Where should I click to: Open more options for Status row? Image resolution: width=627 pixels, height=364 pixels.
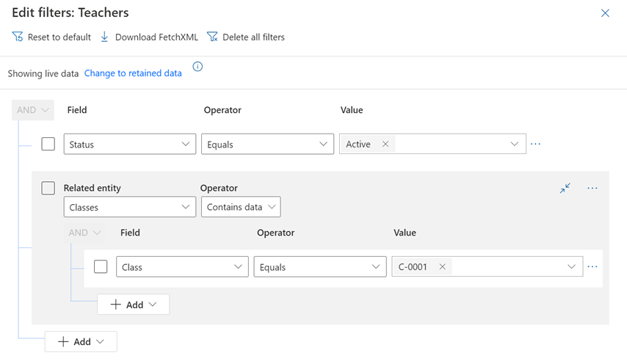(535, 144)
